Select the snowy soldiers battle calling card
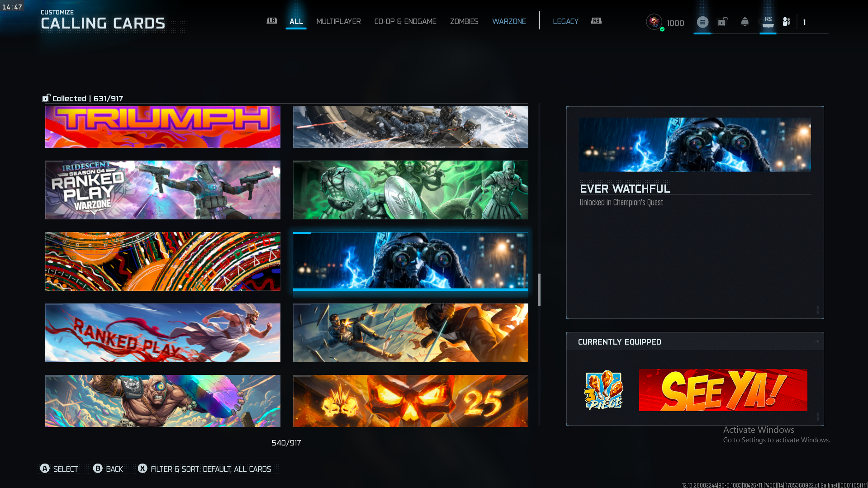 pos(411,127)
